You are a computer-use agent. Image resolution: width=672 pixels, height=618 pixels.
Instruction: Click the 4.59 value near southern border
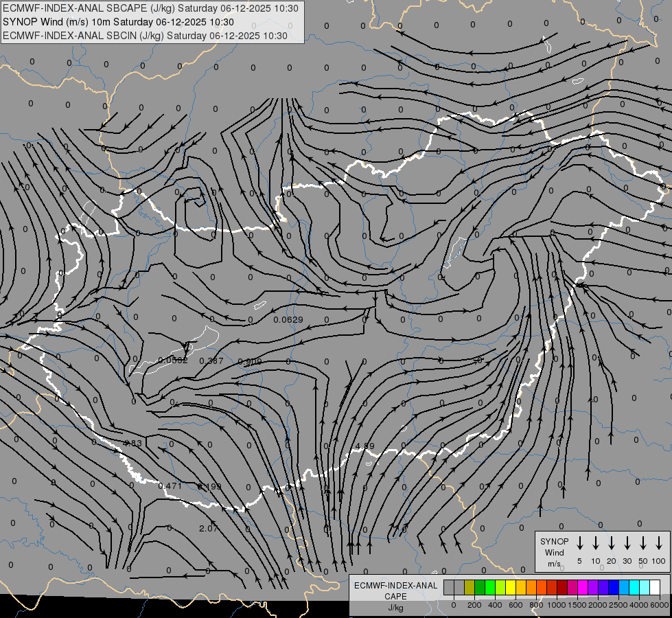point(364,446)
